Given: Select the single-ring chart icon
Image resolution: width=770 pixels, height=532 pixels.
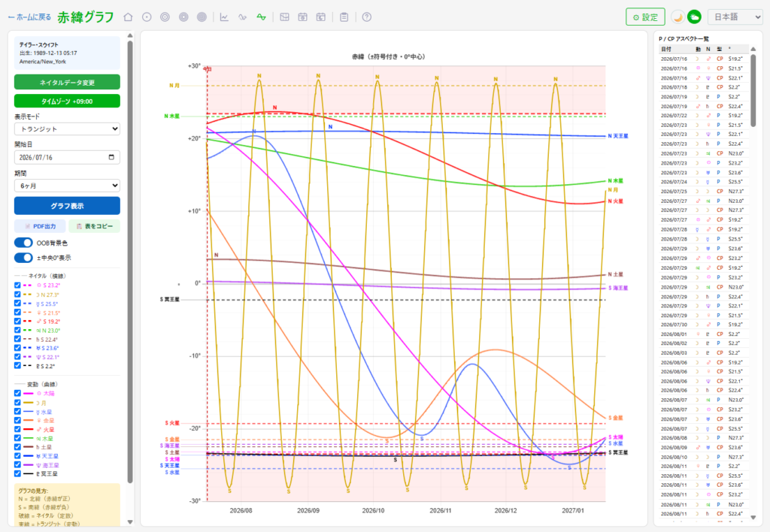Looking at the screenshot, I should click(x=147, y=17).
